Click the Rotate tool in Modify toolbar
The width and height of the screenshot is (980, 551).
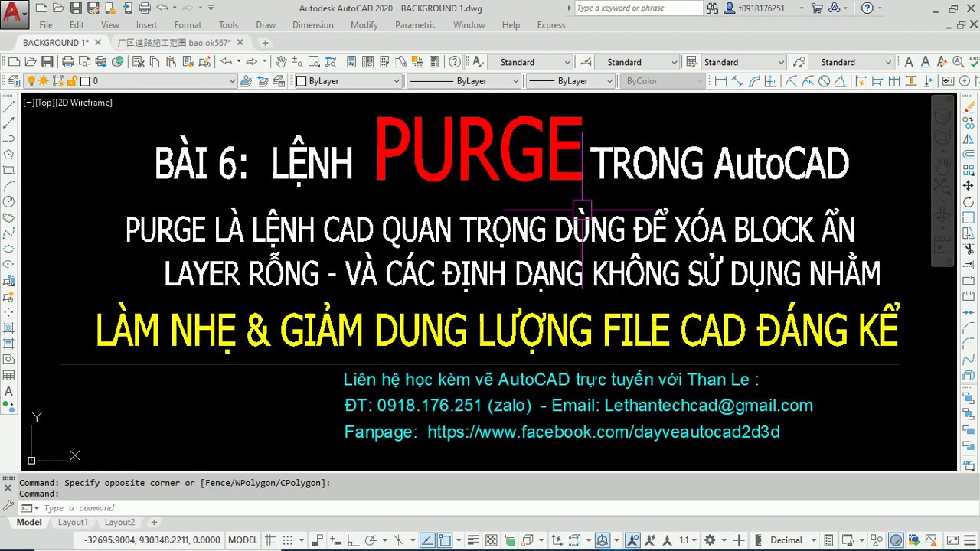[x=969, y=201]
